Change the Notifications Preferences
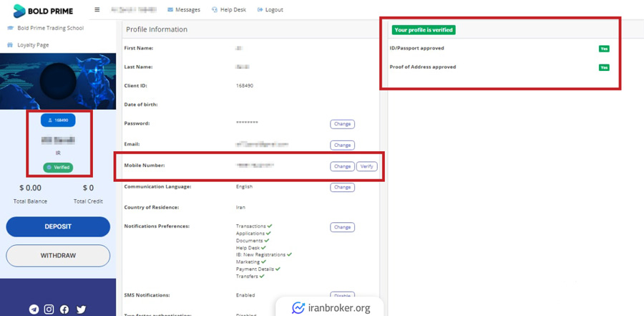 342,227
